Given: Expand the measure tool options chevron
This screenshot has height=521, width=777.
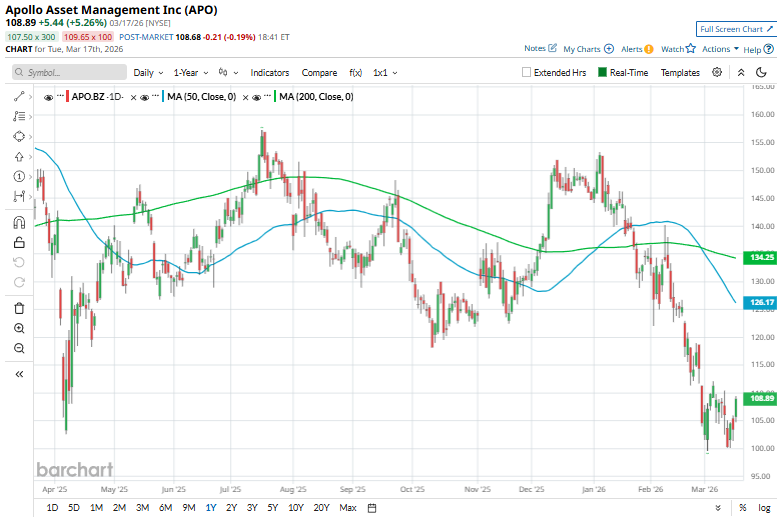Looking at the screenshot, I should tap(30, 197).
